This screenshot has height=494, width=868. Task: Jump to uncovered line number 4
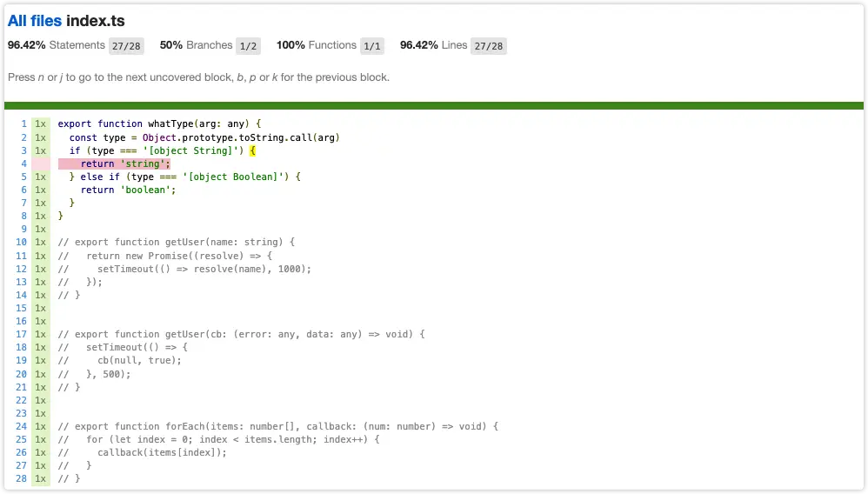[23, 164]
